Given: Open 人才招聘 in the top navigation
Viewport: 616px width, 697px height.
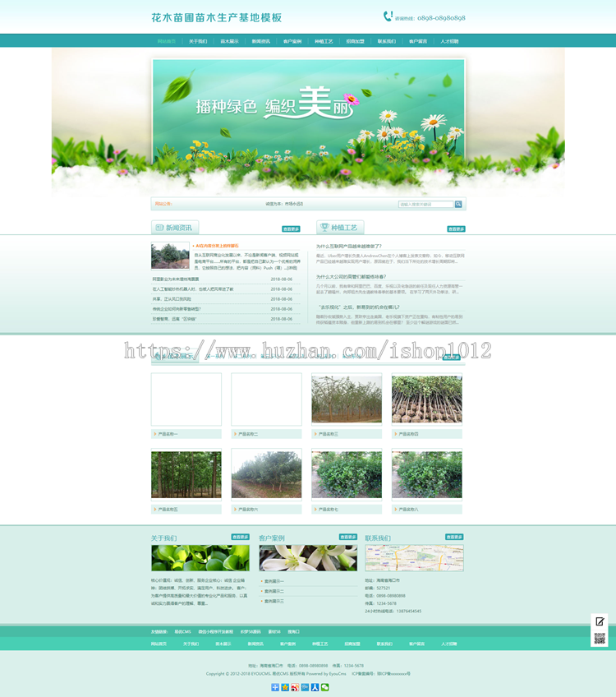Looking at the screenshot, I should click(x=449, y=41).
